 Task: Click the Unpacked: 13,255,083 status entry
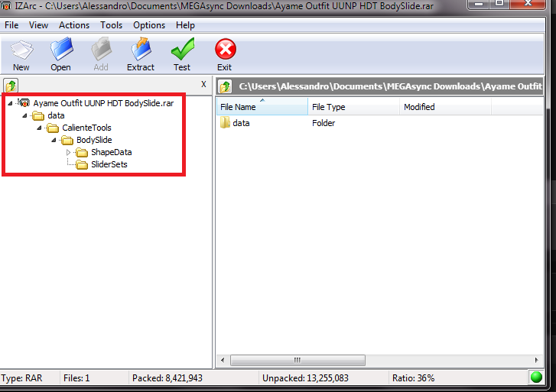[x=305, y=378]
